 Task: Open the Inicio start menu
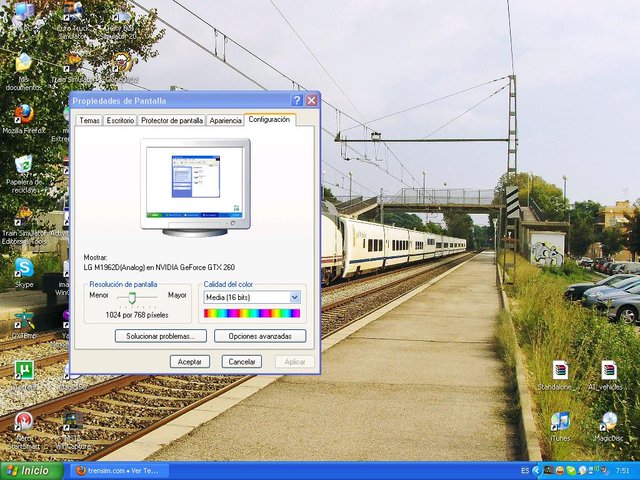click(x=28, y=470)
